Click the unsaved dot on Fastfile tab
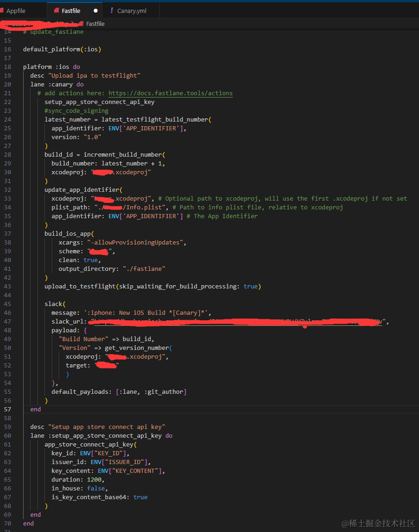Image resolution: width=419 pixels, height=532 pixels. (x=96, y=11)
